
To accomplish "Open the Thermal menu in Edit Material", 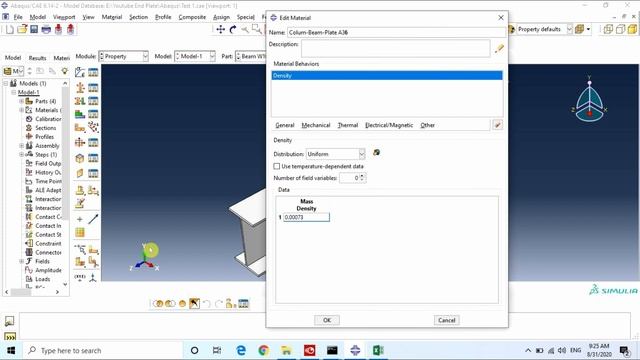I will pyautogui.click(x=348, y=125).
